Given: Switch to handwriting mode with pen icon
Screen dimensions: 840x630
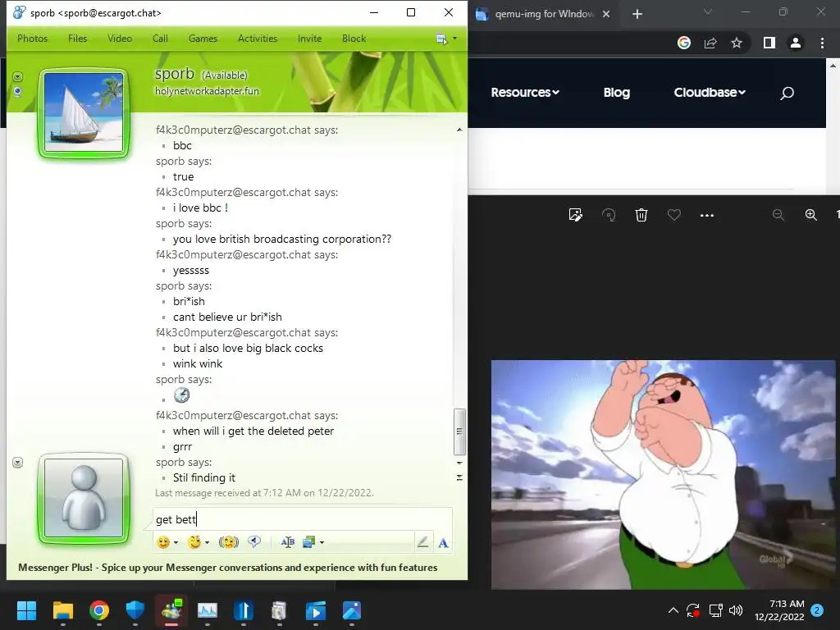Looking at the screenshot, I should (x=422, y=542).
